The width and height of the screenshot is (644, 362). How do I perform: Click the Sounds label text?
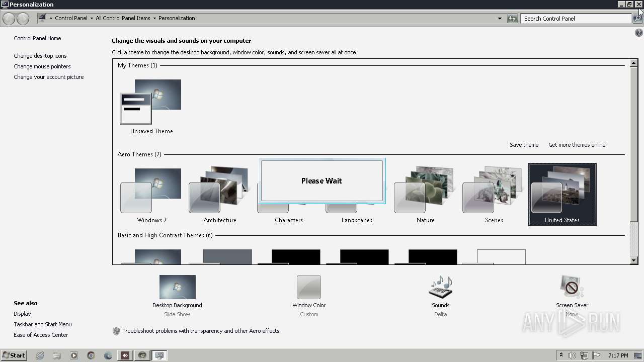(440, 305)
